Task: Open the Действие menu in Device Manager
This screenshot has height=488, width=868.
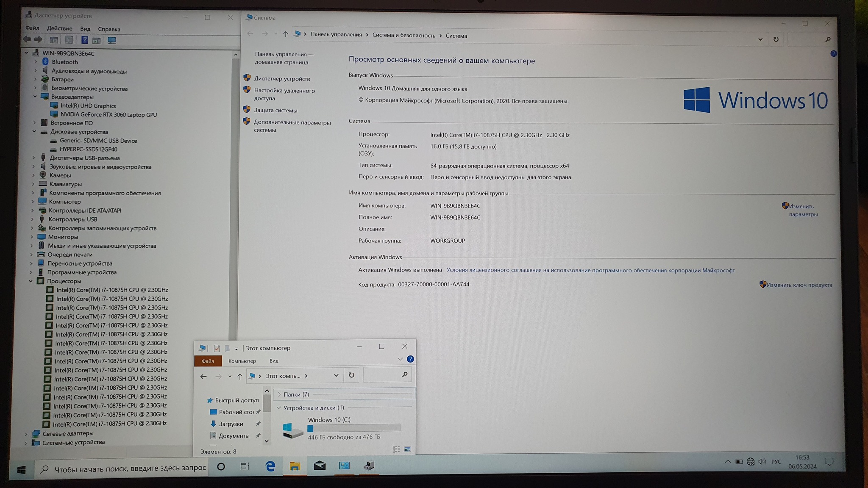Action: pyautogui.click(x=59, y=28)
